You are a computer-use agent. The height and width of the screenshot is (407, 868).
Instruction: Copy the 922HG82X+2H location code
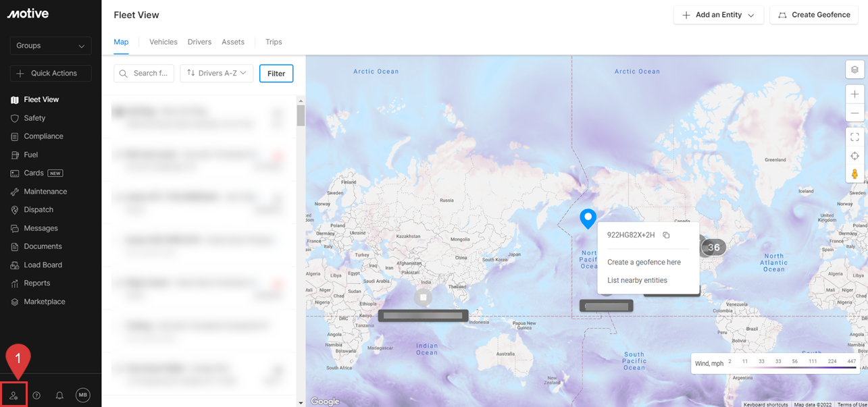666,235
